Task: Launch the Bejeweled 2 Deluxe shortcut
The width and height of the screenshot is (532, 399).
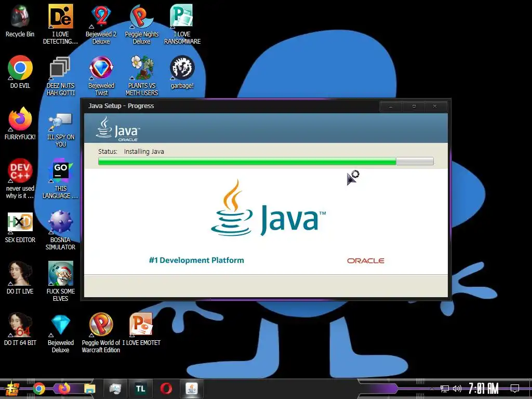Action: pos(101,24)
